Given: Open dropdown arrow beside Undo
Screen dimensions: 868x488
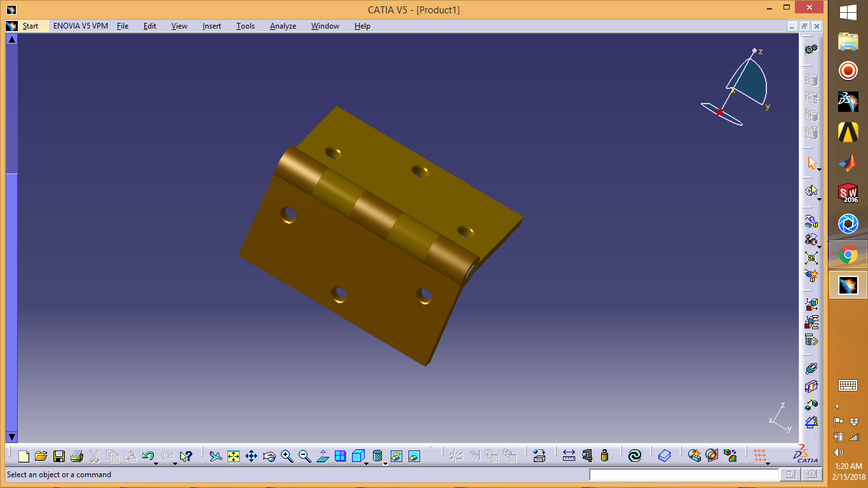Looking at the screenshot, I should (156, 463).
